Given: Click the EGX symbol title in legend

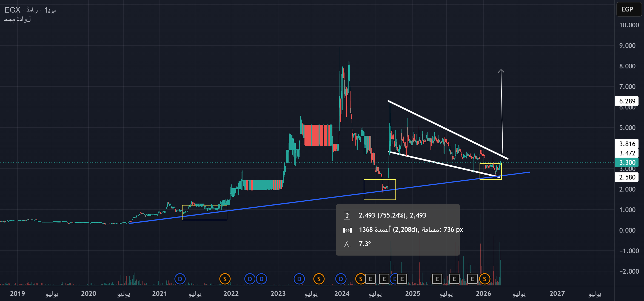Looking at the screenshot, I should pos(12,10).
